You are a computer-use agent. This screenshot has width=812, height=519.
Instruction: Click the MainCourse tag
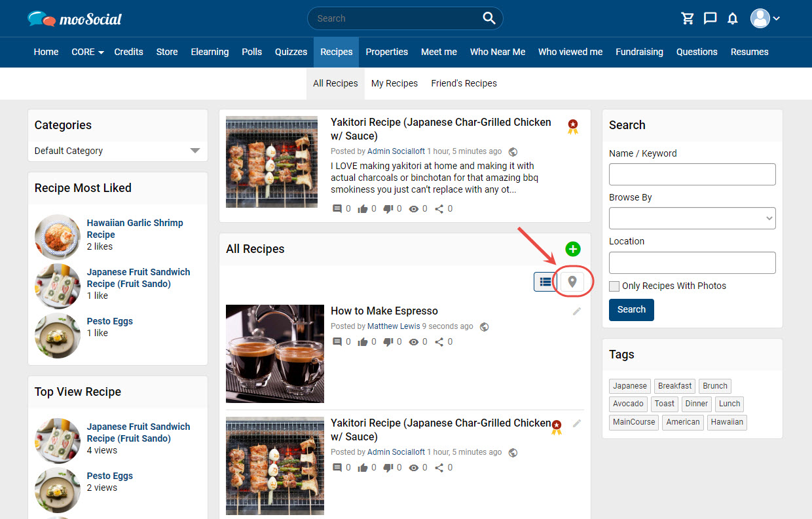click(634, 422)
